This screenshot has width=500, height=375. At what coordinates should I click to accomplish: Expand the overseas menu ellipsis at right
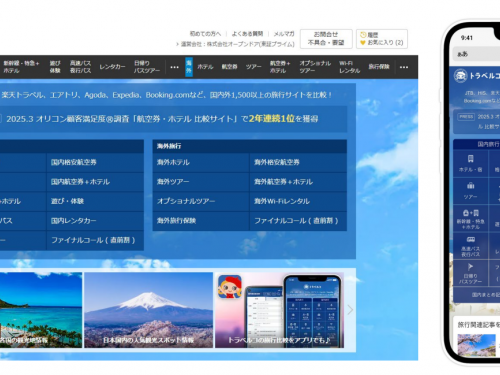click(x=404, y=67)
